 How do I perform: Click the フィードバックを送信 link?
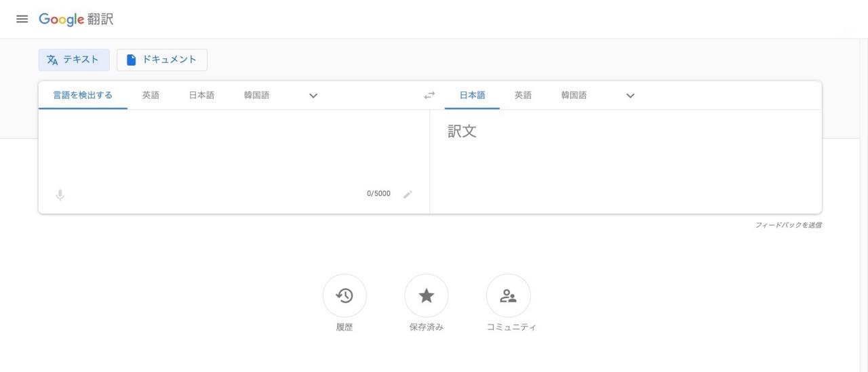(788, 225)
